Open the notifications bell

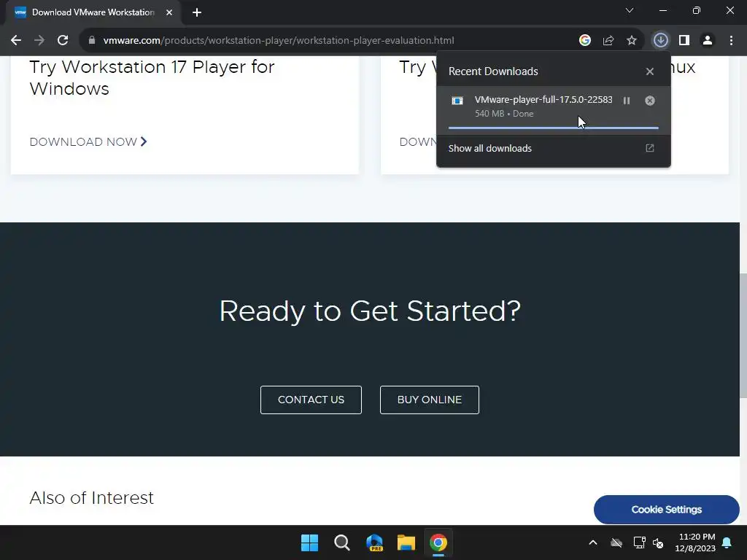(x=727, y=542)
